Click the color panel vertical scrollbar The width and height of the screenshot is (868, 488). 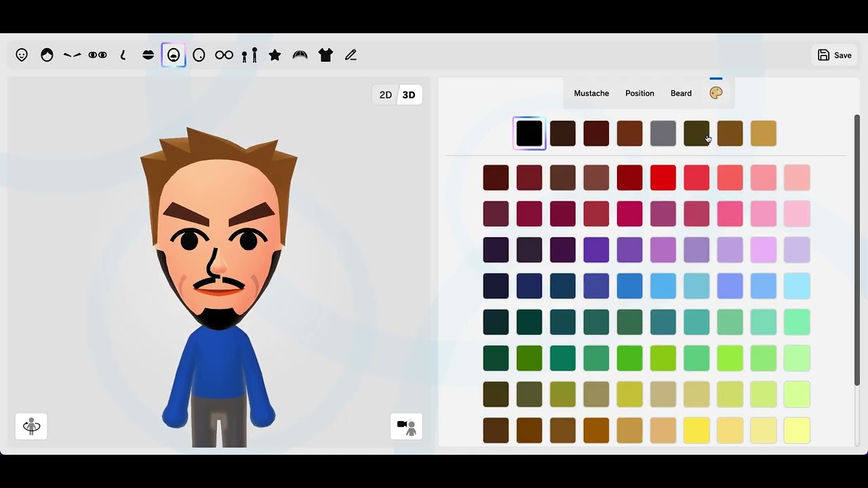point(857,249)
